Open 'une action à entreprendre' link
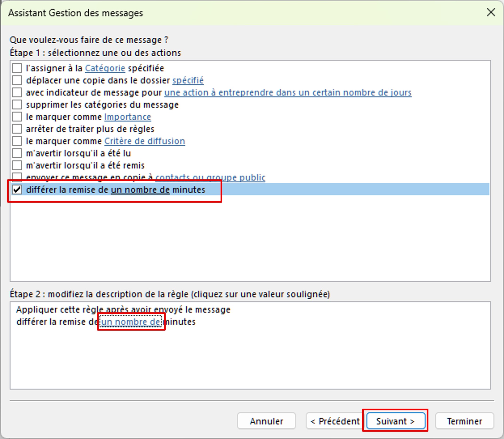Viewport: 504px width, 439px height. pos(288,92)
